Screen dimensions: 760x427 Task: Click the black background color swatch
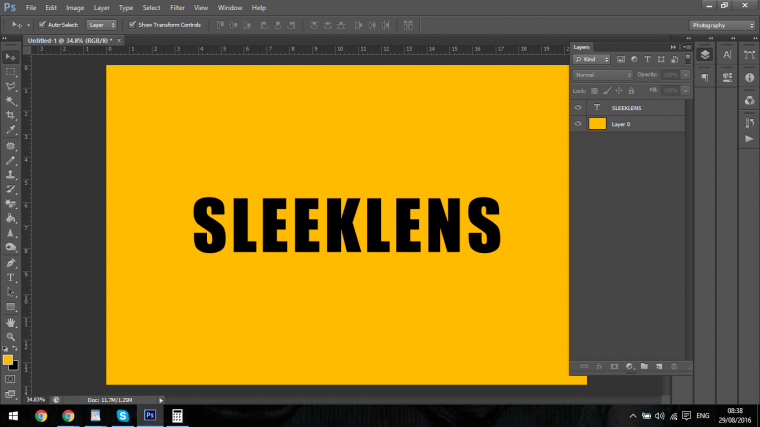click(x=15, y=366)
